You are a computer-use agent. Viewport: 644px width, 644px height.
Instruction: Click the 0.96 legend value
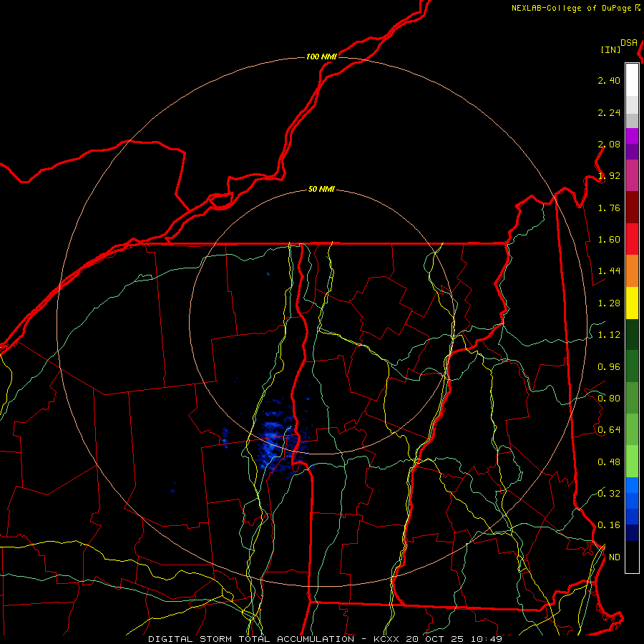609,367
